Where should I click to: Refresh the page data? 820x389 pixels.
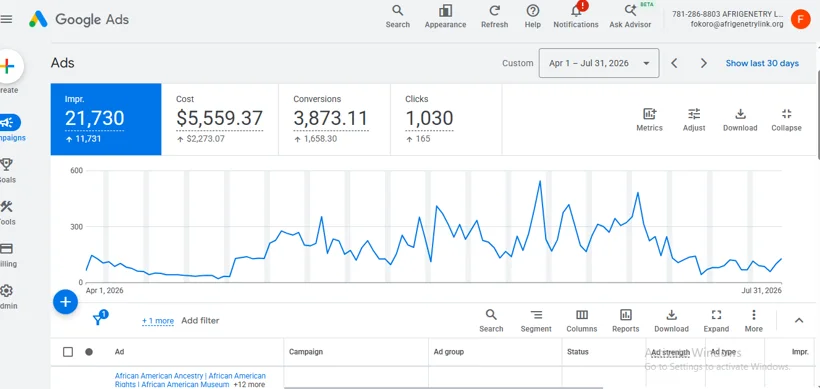coord(494,16)
